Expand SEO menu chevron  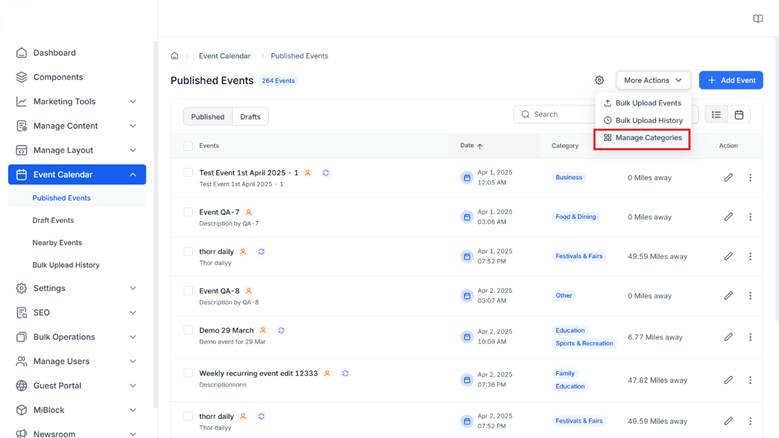pyautogui.click(x=133, y=312)
